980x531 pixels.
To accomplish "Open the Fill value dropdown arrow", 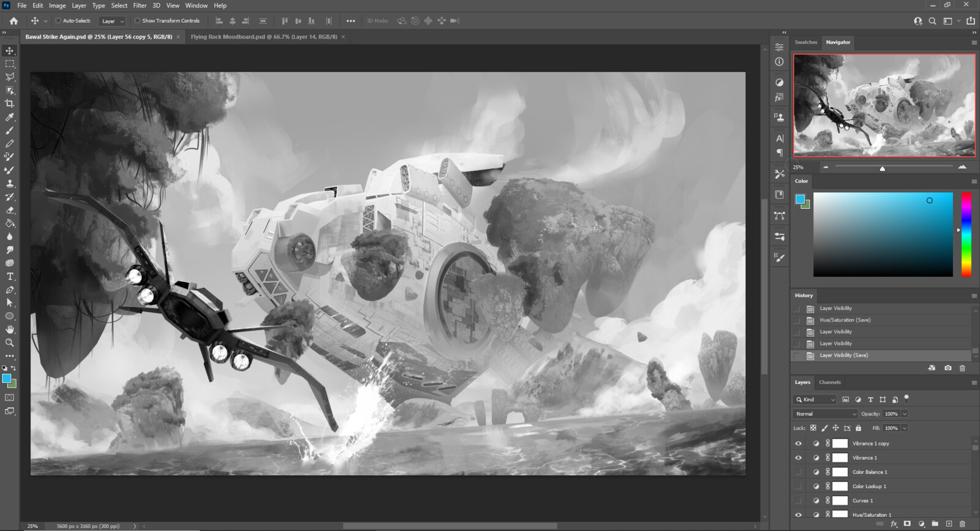I will tap(904, 428).
